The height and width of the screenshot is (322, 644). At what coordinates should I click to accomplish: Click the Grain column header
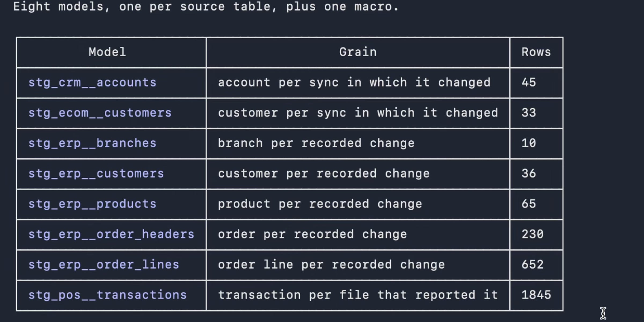tap(358, 52)
